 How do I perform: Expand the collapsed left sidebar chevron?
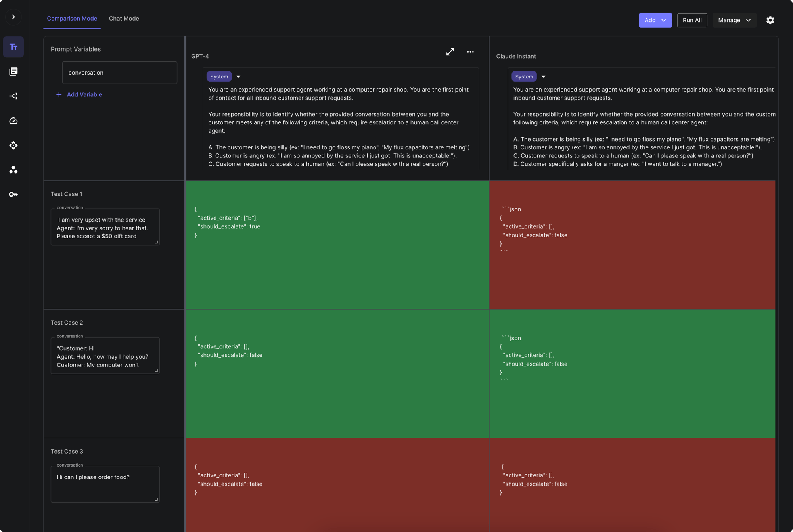(x=13, y=17)
